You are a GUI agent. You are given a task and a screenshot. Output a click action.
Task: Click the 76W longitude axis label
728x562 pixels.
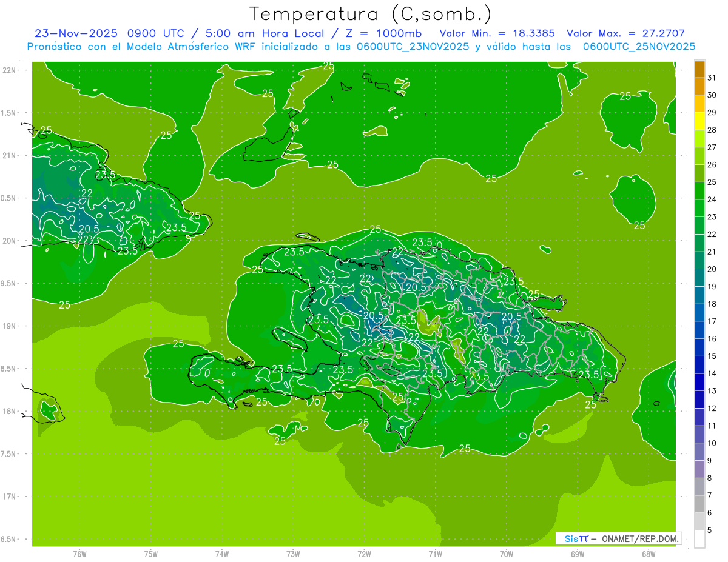[x=79, y=554]
